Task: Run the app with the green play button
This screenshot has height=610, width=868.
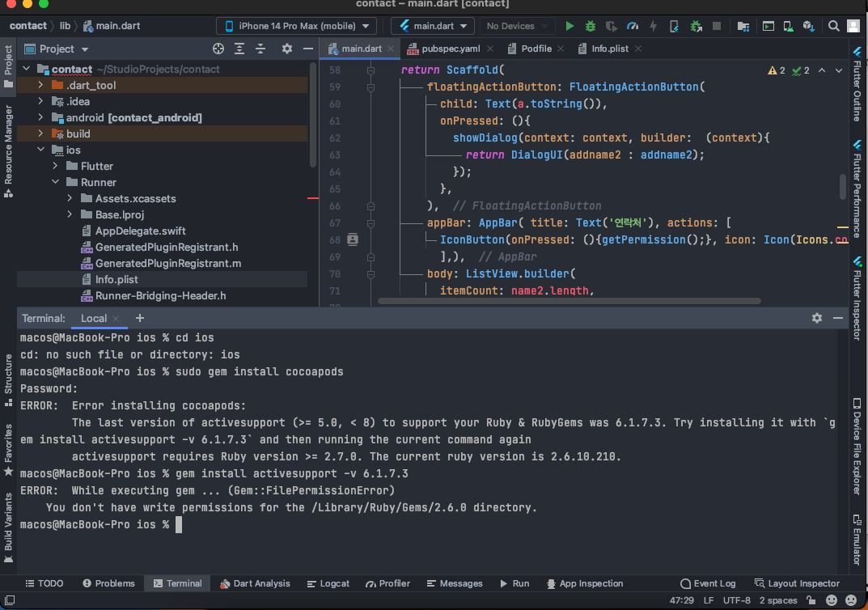Action: (x=569, y=26)
